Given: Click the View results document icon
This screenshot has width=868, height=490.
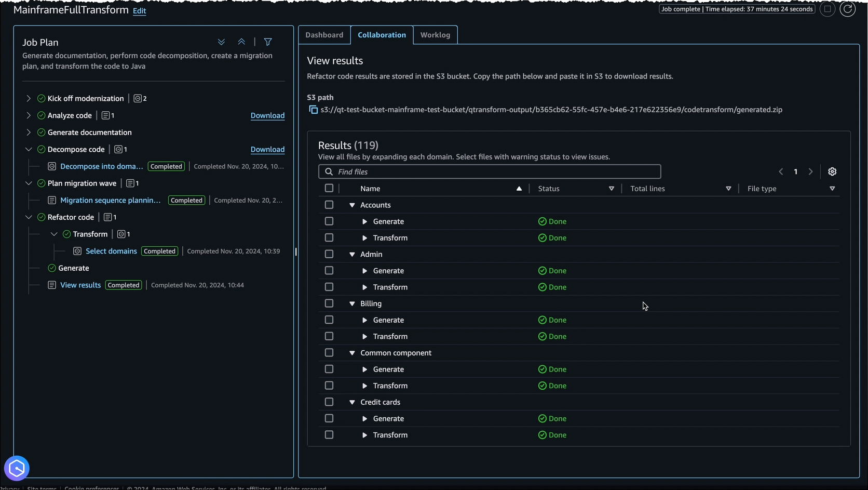Looking at the screenshot, I should pyautogui.click(x=52, y=285).
